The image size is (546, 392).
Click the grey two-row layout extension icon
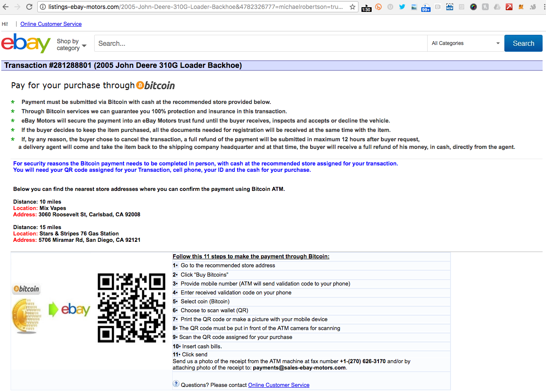coord(462,7)
